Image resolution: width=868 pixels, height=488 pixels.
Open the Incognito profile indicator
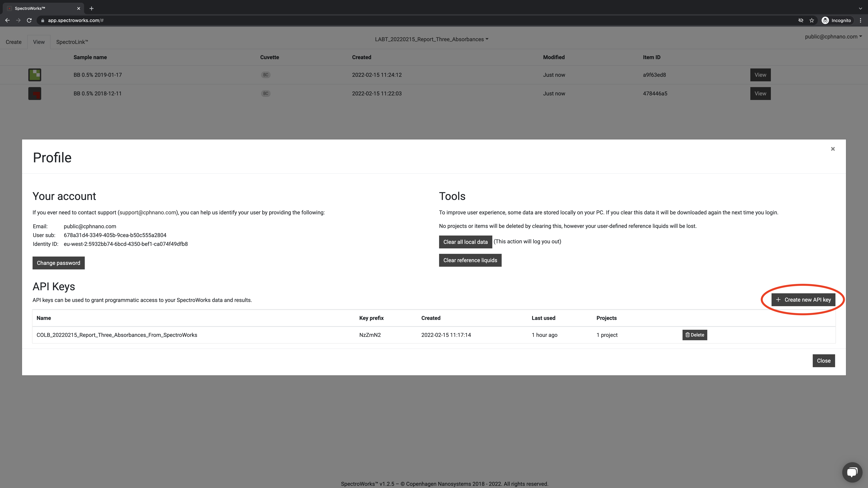click(x=837, y=21)
